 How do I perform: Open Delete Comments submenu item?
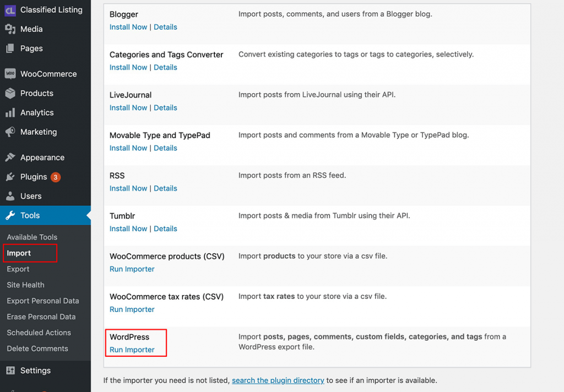[x=37, y=349]
